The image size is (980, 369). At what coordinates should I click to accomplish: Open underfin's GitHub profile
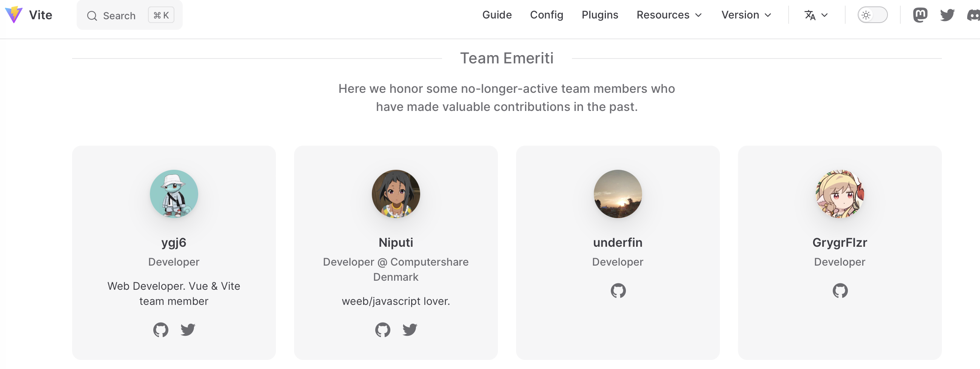click(618, 291)
